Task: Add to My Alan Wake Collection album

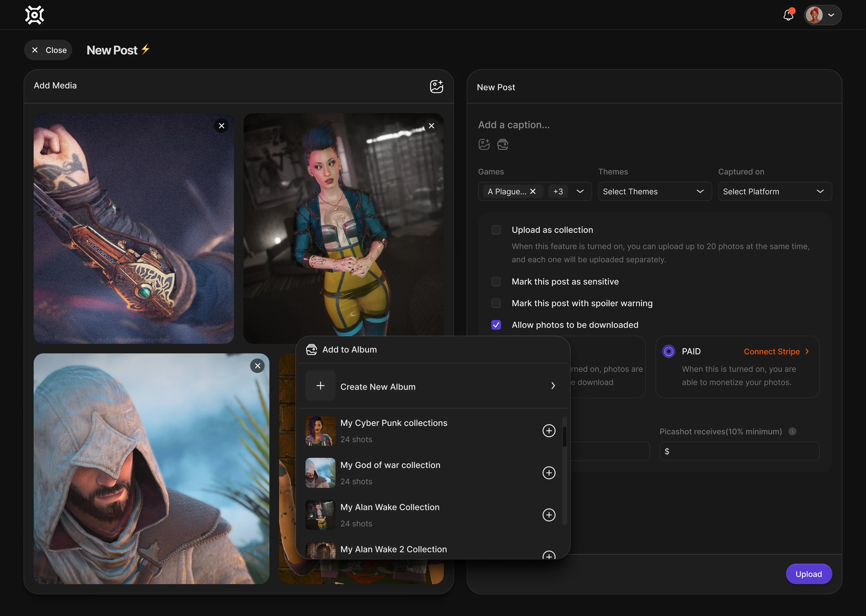Action: click(549, 515)
